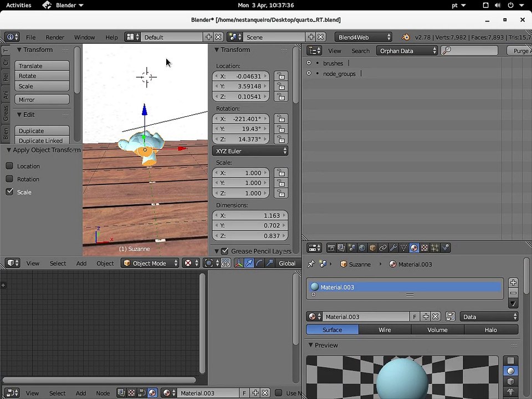Open the Window menu
Viewport: 532px width, 399px height.
(84, 37)
